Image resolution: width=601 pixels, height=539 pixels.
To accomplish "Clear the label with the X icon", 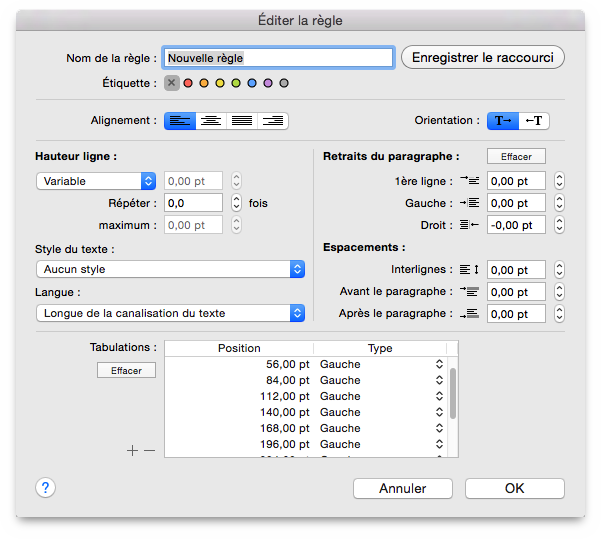I will point(172,83).
